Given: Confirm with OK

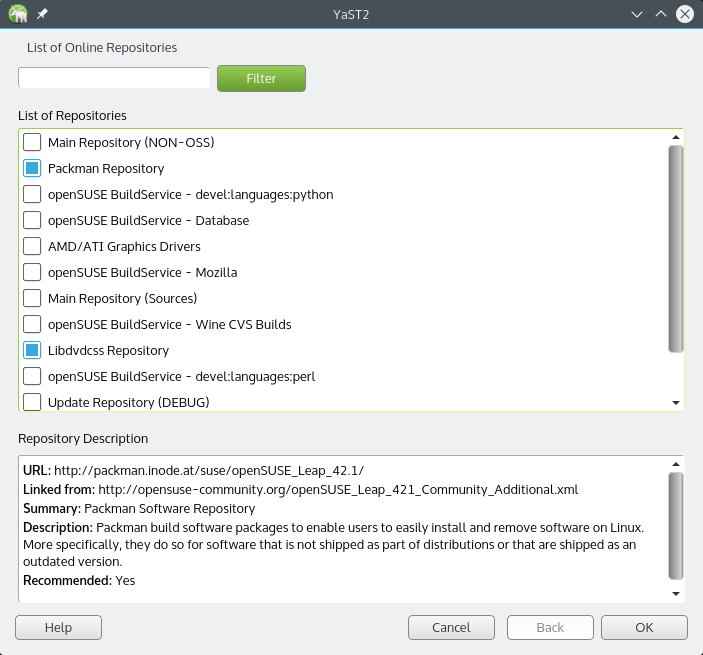Looking at the screenshot, I should point(644,627).
